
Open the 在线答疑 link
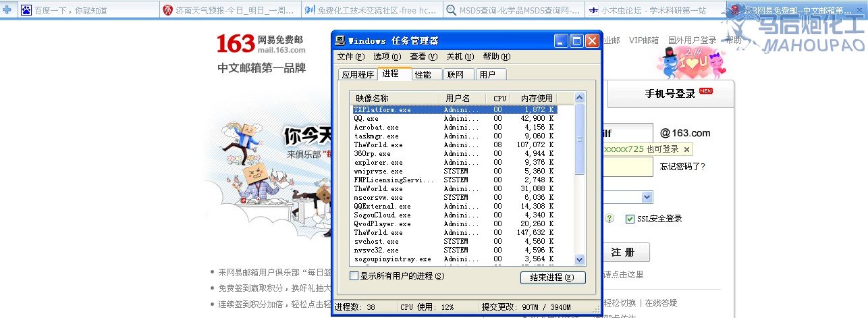coord(661,303)
